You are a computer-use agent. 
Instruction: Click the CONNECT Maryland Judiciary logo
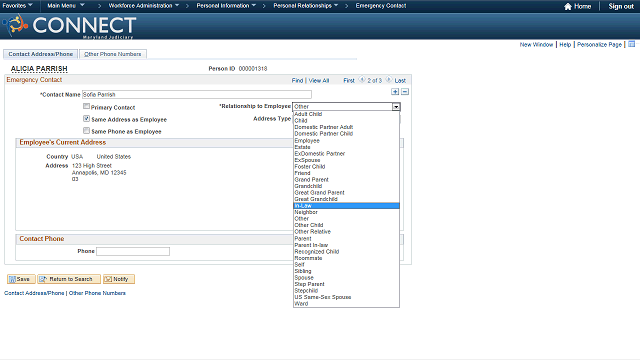pos(69,26)
